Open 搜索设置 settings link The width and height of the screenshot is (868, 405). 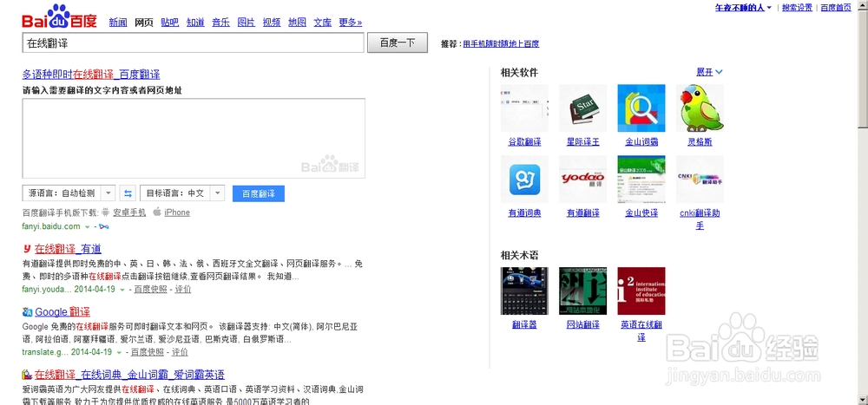(x=797, y=8)
